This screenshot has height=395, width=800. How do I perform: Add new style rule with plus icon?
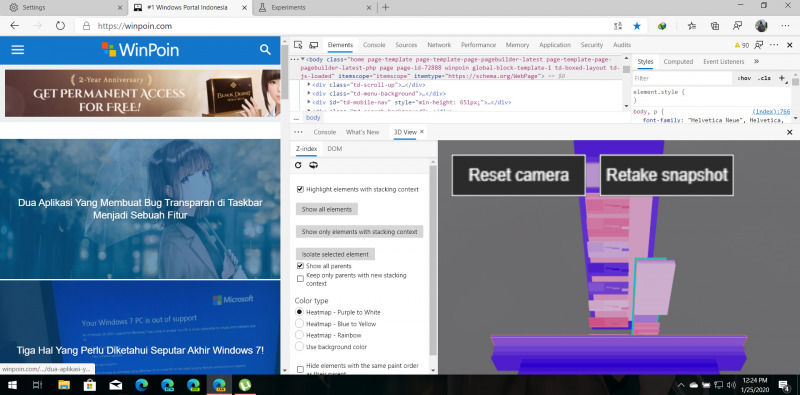782,78
